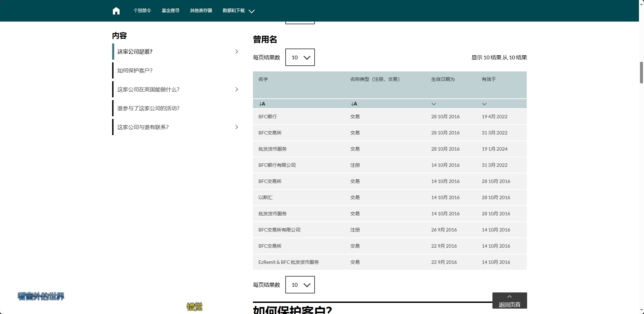Expand the 数据和下载 menu
644x314 pixels.
pos(238,11)
